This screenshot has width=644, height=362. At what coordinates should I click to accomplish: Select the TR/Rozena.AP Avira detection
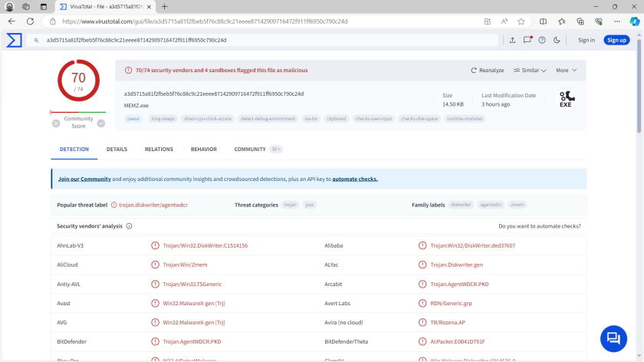pos(448,323)
